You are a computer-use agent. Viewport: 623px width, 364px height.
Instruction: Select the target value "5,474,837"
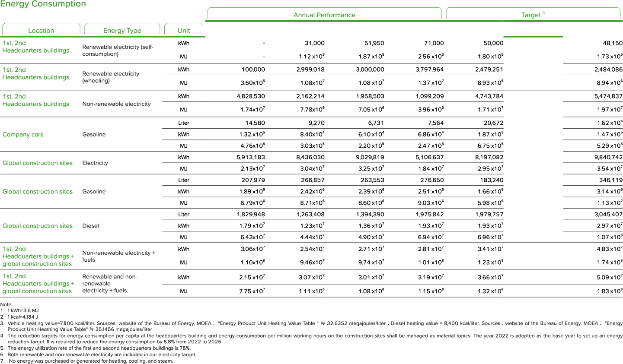608,96
